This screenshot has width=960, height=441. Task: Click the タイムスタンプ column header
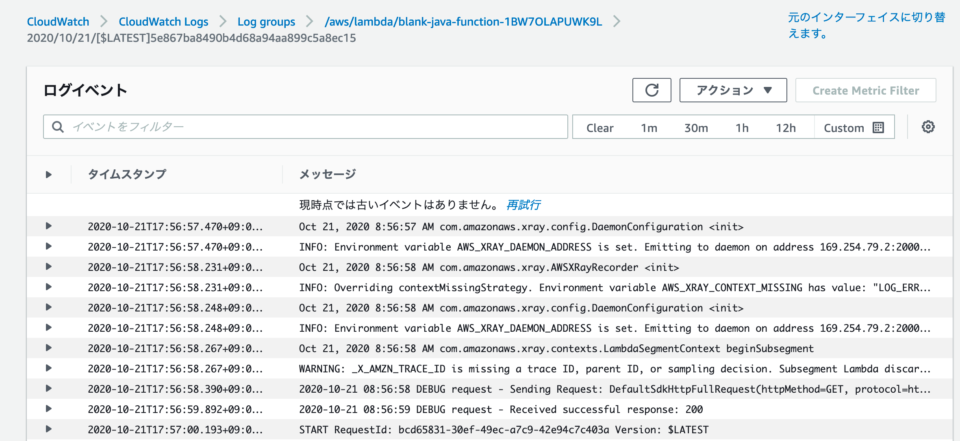127,175
